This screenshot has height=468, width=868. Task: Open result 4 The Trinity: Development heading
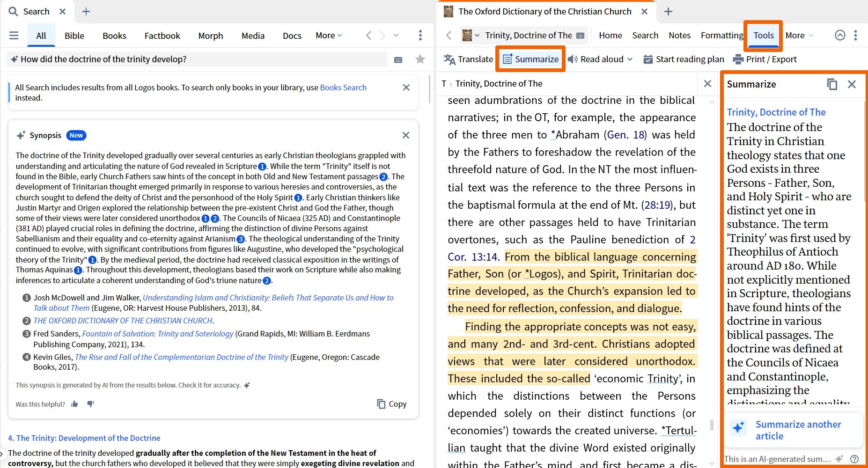[84, 438]
